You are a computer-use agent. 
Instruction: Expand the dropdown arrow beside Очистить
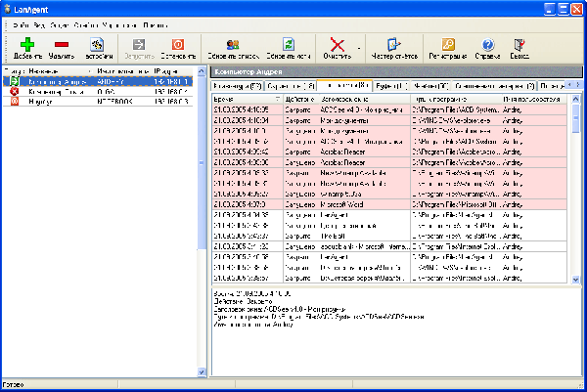pyautogui.click(x=360, y=46)
